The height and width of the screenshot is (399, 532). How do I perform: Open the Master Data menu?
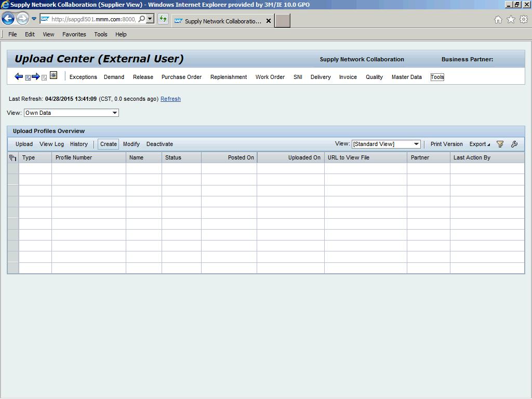[x=406, y=77]
